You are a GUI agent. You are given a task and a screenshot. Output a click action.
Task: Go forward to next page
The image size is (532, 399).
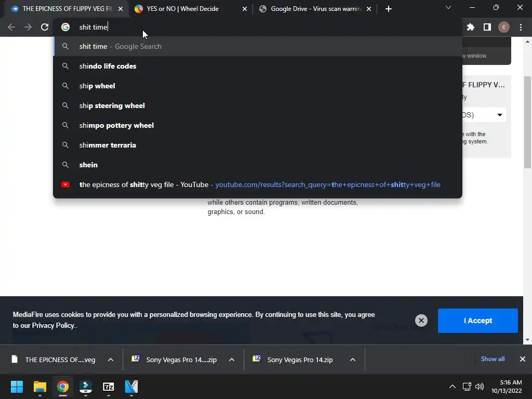[28, 27]
